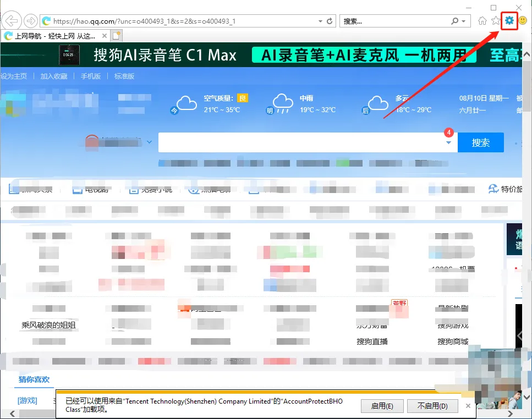Viewport: 532px width, 419px height.
Task: Click the horizontal scrollbar right arrow
Action: pos(511,414)
